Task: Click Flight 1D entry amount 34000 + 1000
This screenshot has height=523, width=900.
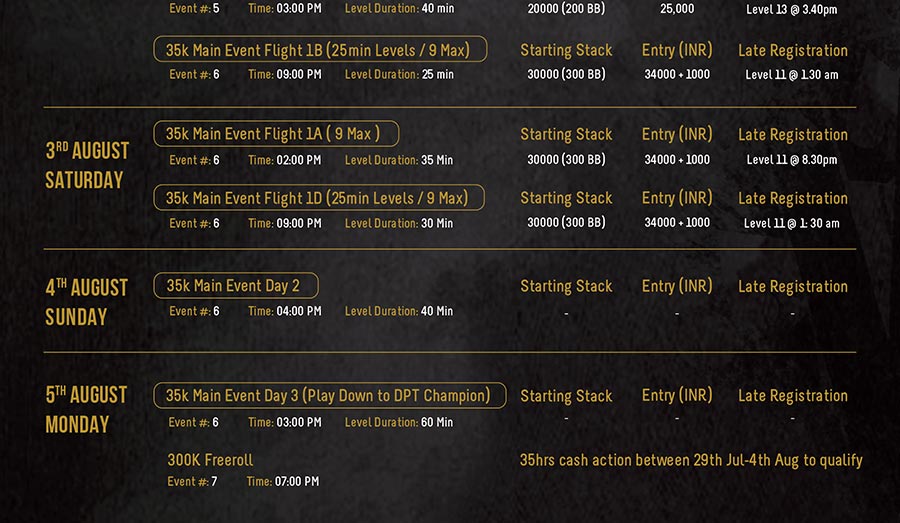Action: 677,222
